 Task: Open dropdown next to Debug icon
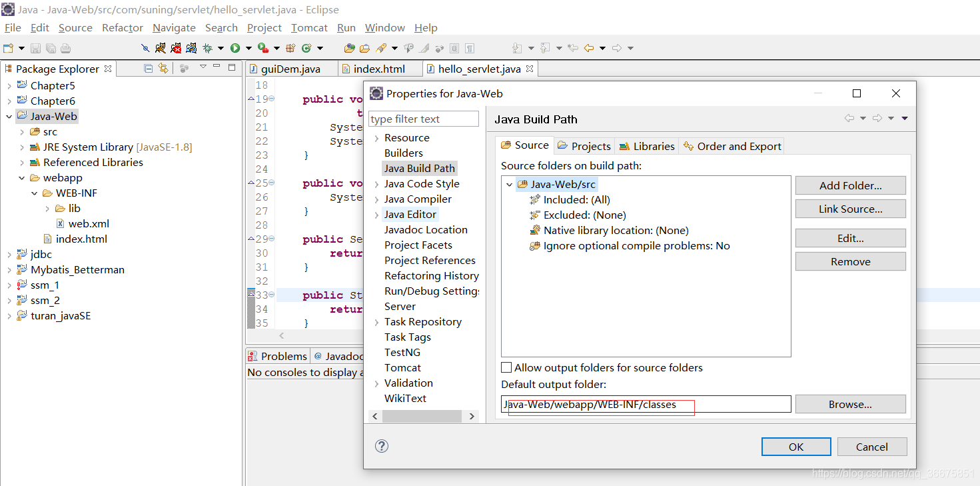221,48
